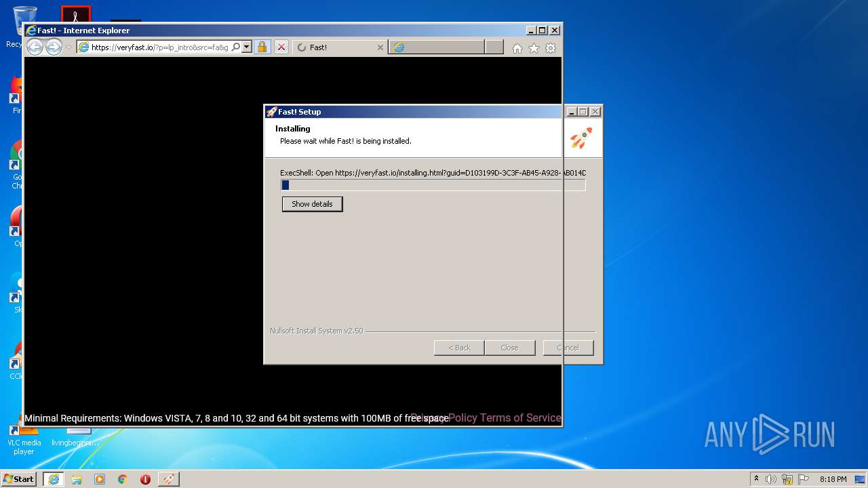Open the volume speaker tray icon
Viewport: 868px width, 488px height.
point(771,479)
